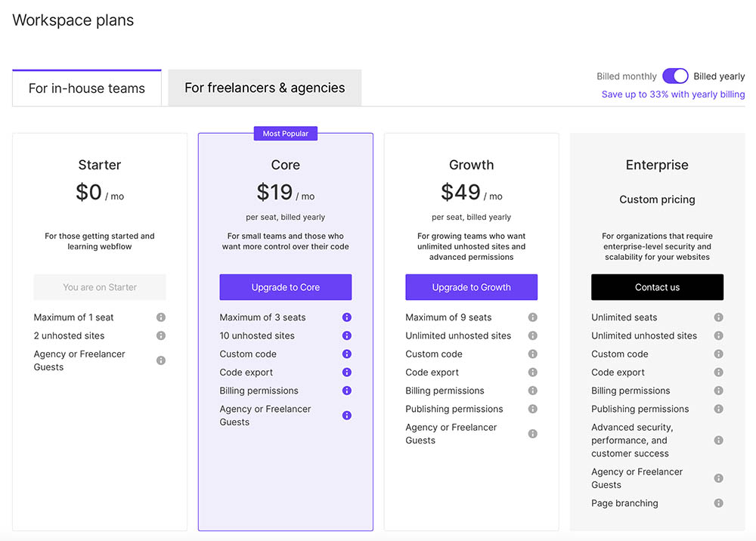Open info tooltip for Core's "Custom code"
This screenshot has width=756, height=541.
[x=347, y=354]
